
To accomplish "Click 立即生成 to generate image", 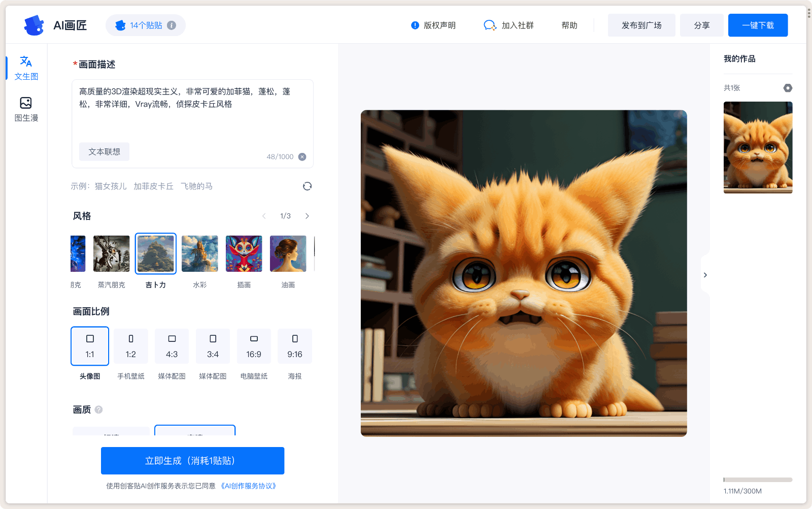I will (x=192, y=461).
